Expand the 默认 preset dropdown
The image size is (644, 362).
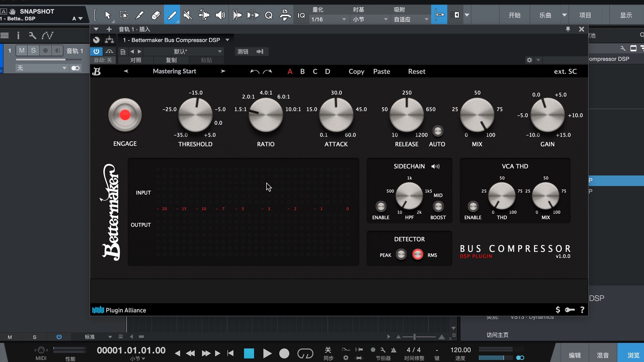pyautogui.click(x=220, y=51)
